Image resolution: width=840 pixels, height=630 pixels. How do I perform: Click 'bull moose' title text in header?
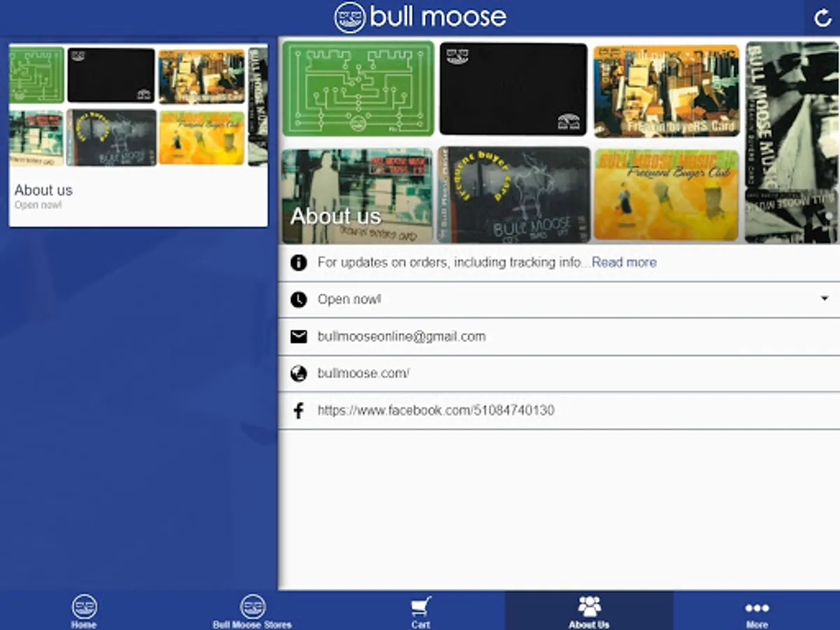(x=438, y=17)
